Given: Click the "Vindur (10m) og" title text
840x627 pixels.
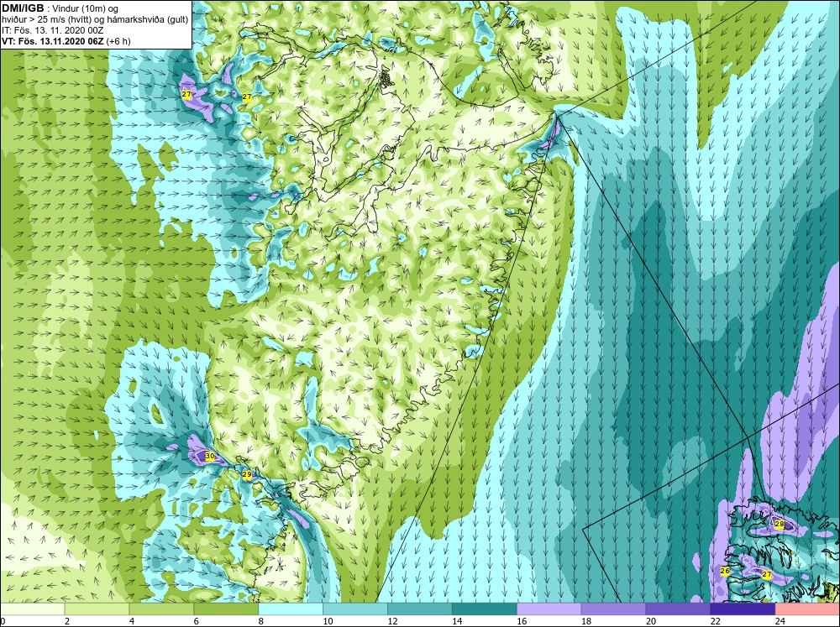Looking at the screenshot, I should tap(87, 9).
